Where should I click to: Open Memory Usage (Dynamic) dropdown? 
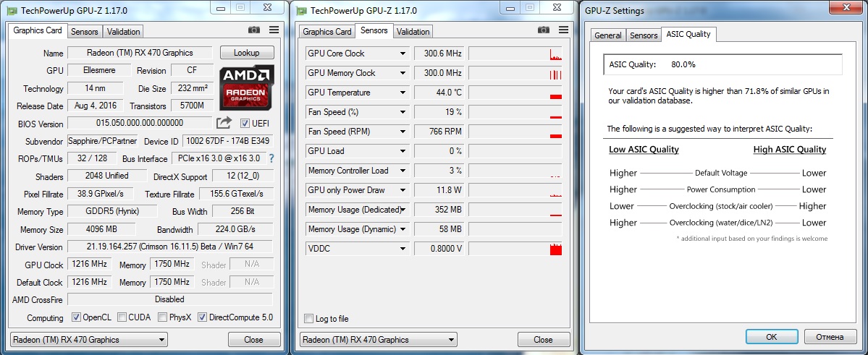point(403,229)
